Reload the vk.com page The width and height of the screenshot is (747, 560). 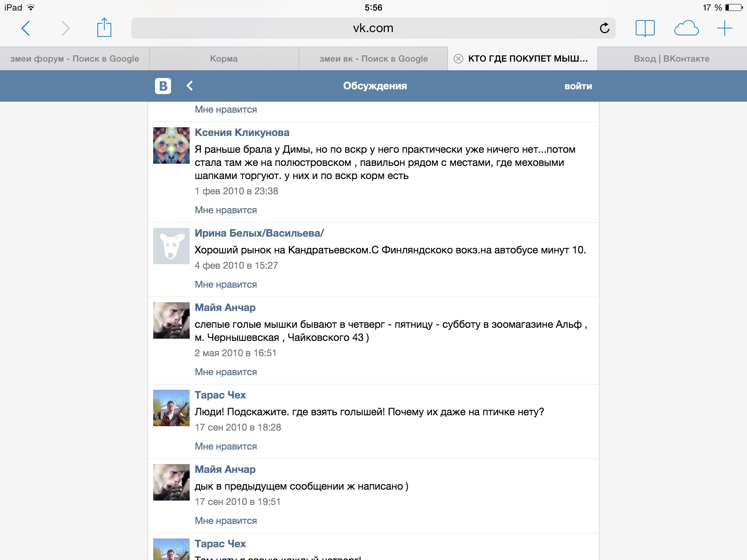tap(604, 28)
